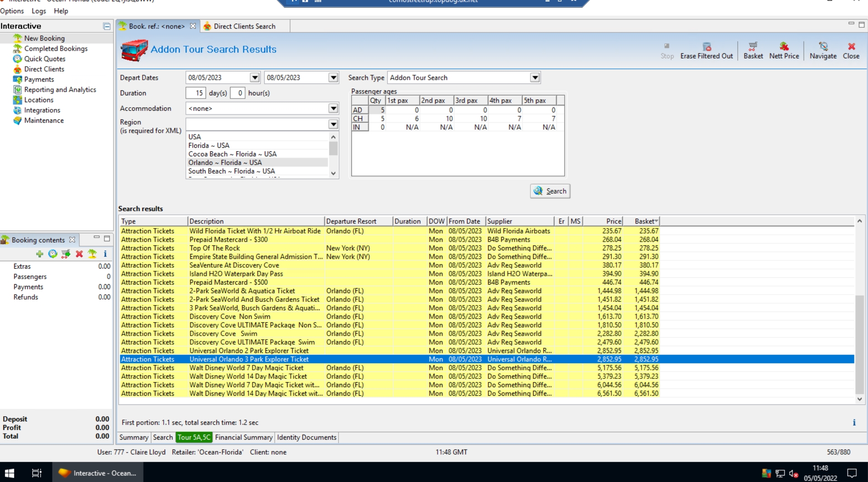Switch to the Search bottom tab
Viewport: 868px width, 482px height.
(x=163, y=437)
